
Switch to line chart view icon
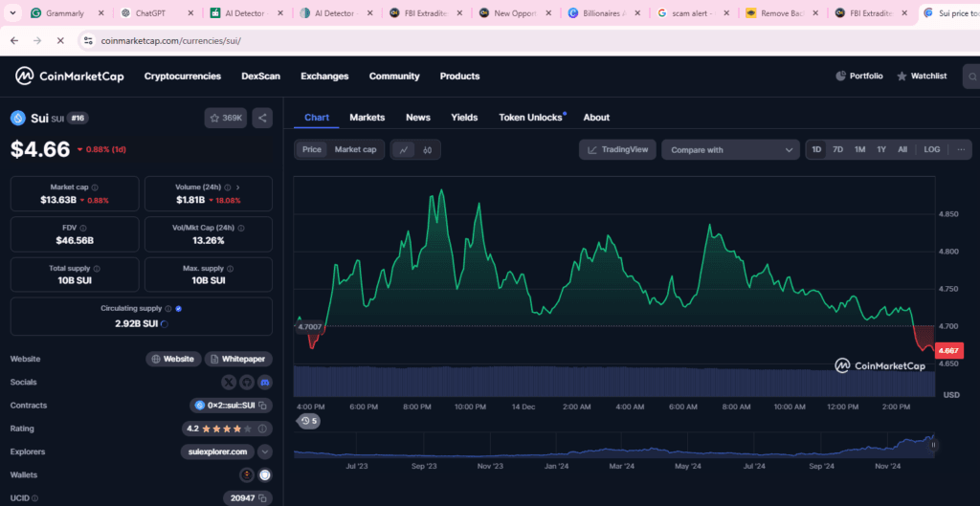coord(404,150)
